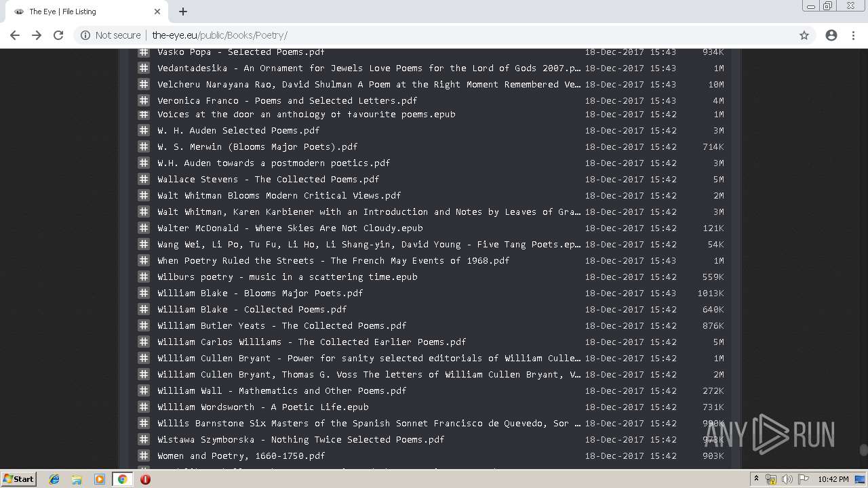The height and width of the screenshot is (488, 868).
Task: Open William Wordsworth A Poetic Life epub
Action: tap(262, 407)
